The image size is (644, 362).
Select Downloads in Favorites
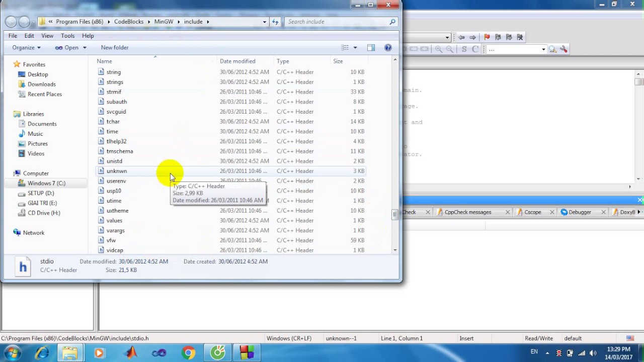[41, 84]
